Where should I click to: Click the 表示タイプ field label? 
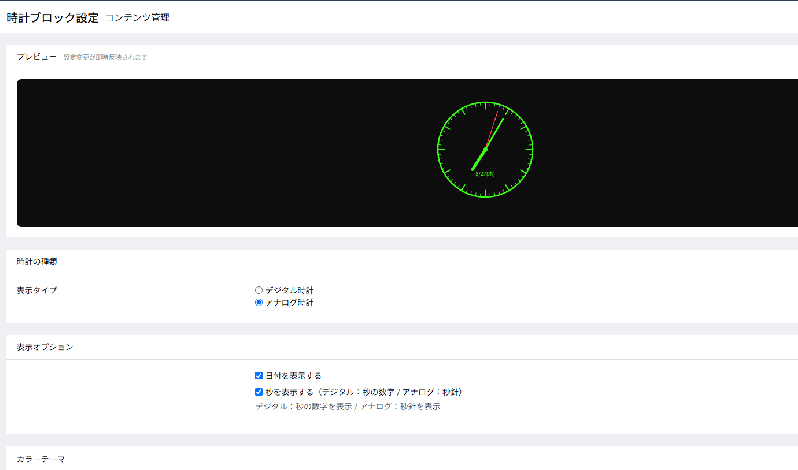(37, 290)
